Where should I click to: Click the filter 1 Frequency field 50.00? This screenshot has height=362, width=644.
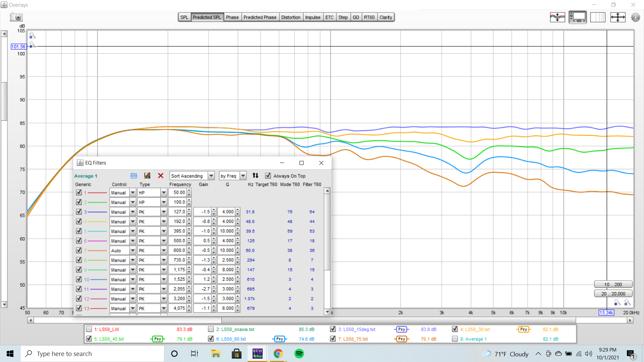click(177, 192)
